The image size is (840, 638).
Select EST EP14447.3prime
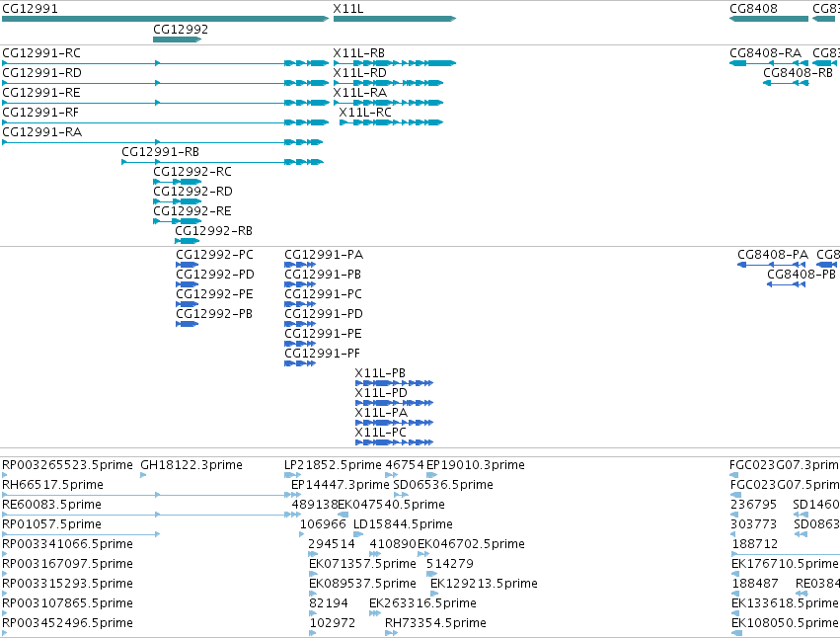pyautogui.click(x=341, y=485)
